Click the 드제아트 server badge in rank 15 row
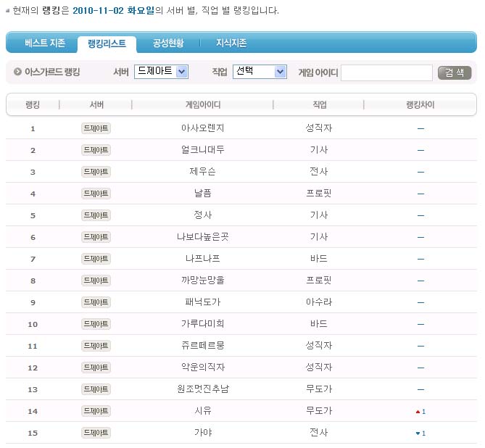The height and width of the screenshot is (448, 485). point(96,433)
